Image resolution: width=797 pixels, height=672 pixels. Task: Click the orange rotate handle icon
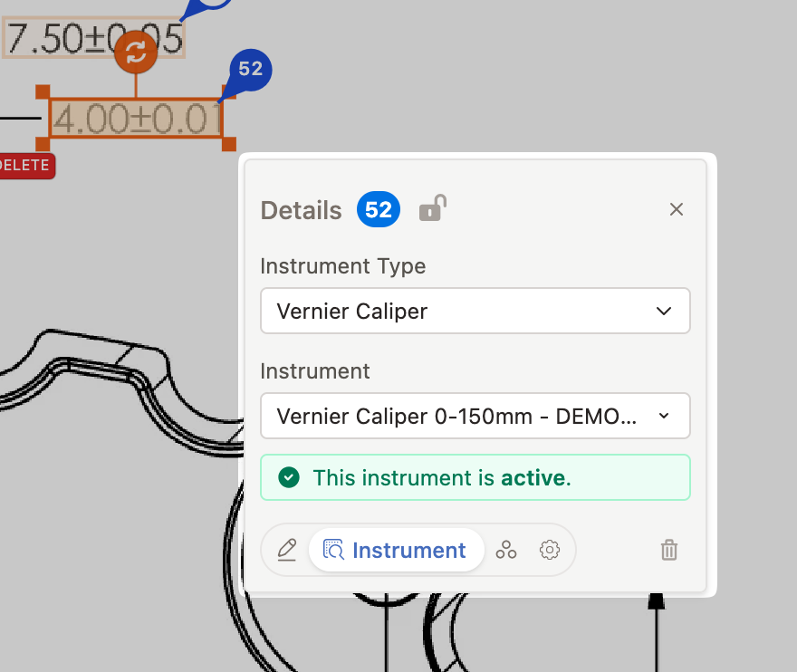pos(136,52)
